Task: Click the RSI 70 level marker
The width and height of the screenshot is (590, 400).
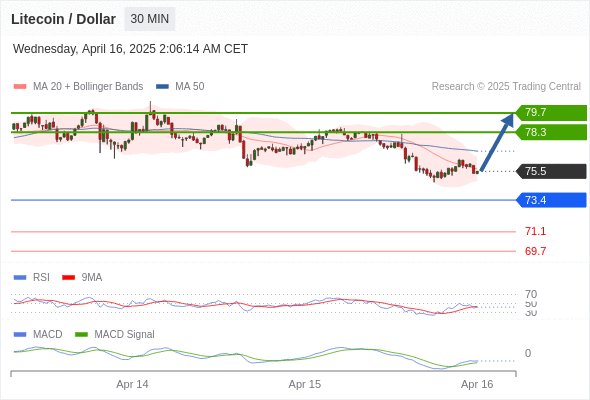Action: (x=531, y=294)
